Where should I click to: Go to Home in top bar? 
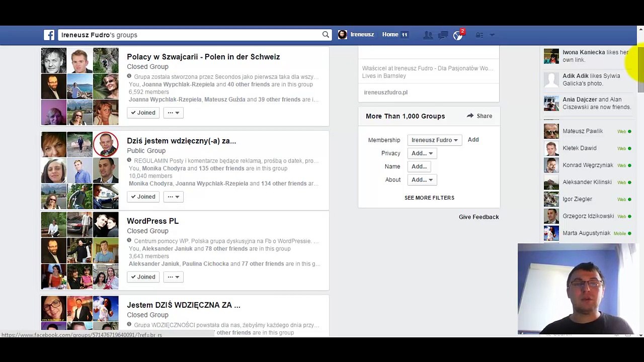coord(390,35)
